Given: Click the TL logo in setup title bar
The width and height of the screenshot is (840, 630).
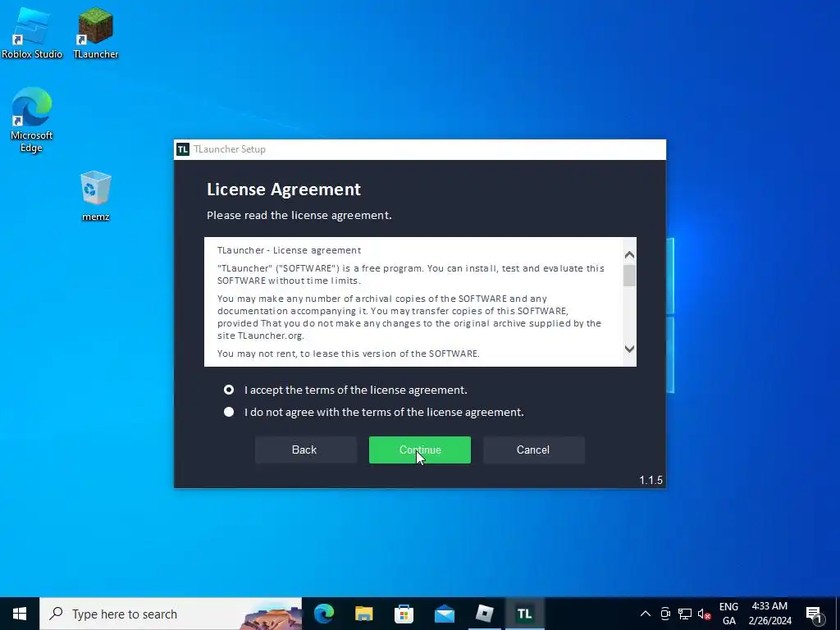Looking at the screenshot, I should pyautogui.click(x=183, y=149).
